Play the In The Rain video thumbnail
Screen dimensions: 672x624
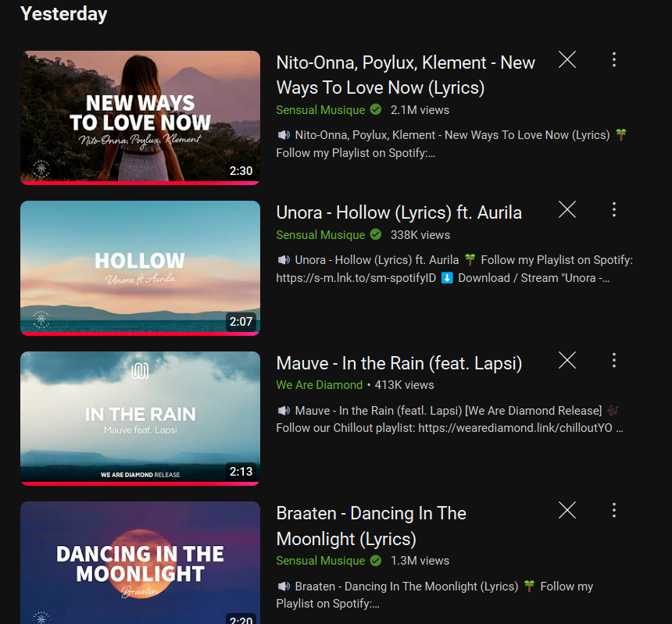[140, 419]
